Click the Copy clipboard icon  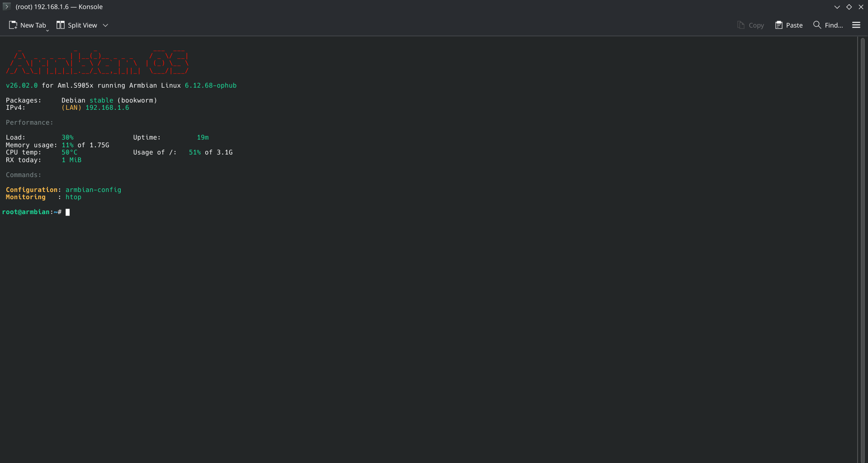741,25
